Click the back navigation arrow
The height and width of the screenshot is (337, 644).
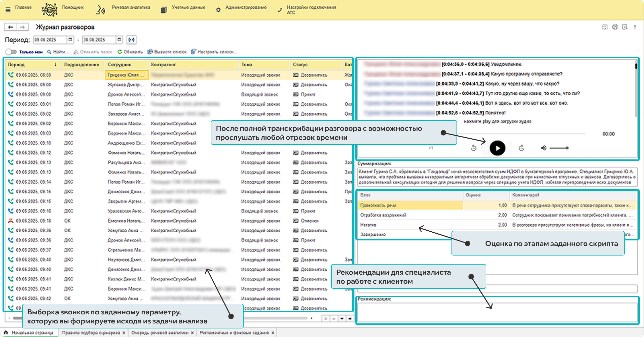click(x=11, y=27)
